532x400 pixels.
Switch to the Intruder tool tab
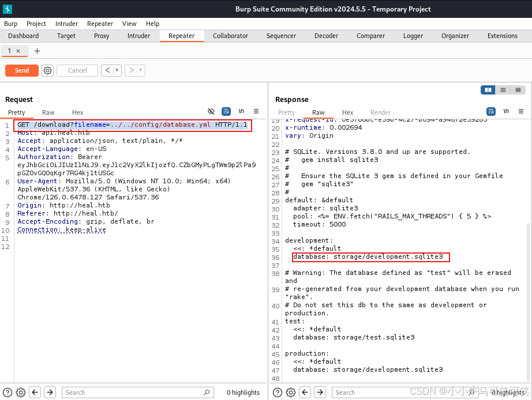pyautogui.click(x=138, y=36)
